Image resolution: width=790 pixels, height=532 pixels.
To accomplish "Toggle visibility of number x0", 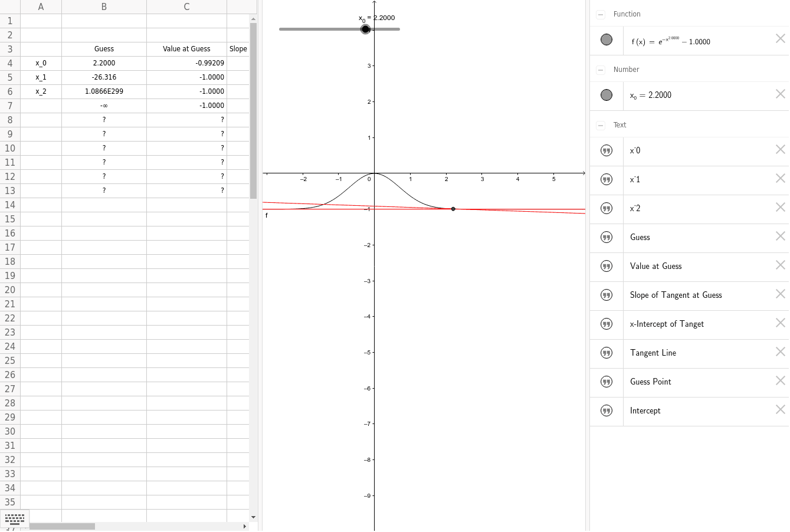I will click(x=606, y=95).
